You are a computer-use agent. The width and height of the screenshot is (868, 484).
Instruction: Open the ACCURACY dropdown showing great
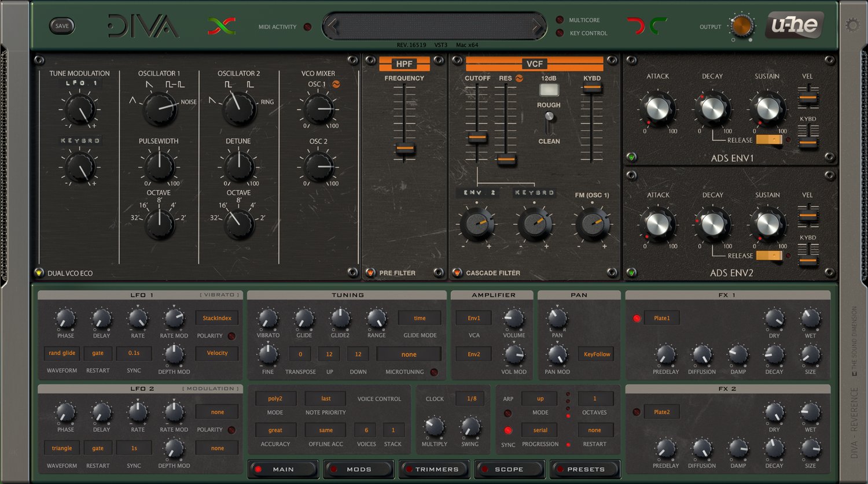(275, 430)
